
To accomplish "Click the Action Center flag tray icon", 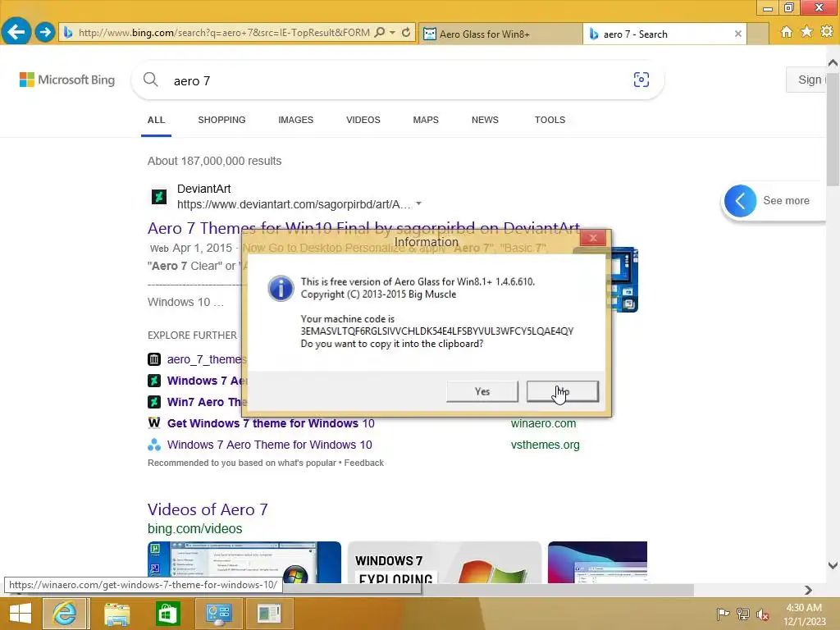I will coord(723,614).
